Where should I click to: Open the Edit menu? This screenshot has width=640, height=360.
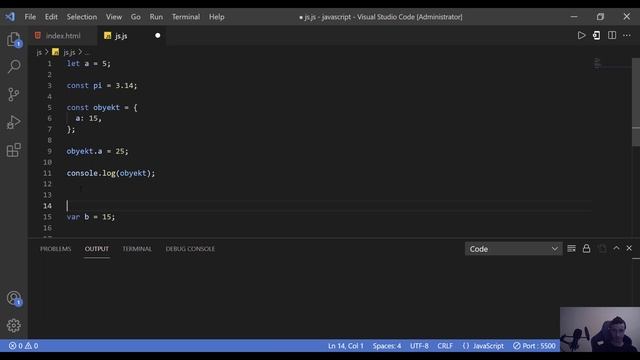point(51,17)
